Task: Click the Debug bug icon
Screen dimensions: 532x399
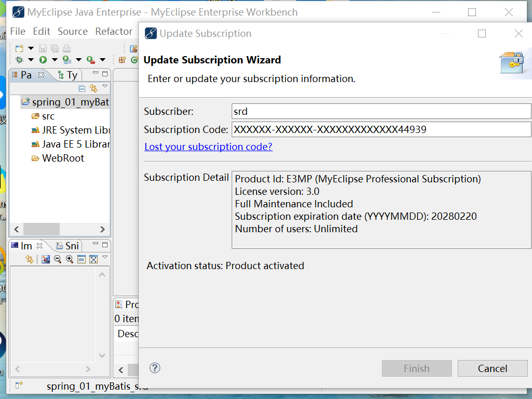Action: pos(19,60)
